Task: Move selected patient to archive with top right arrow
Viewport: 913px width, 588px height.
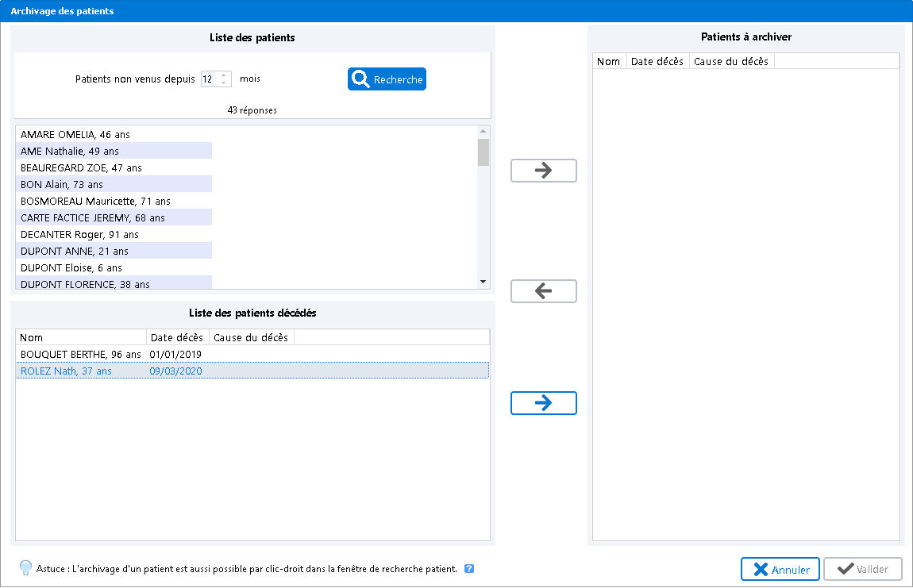Action: click(543, 171)
